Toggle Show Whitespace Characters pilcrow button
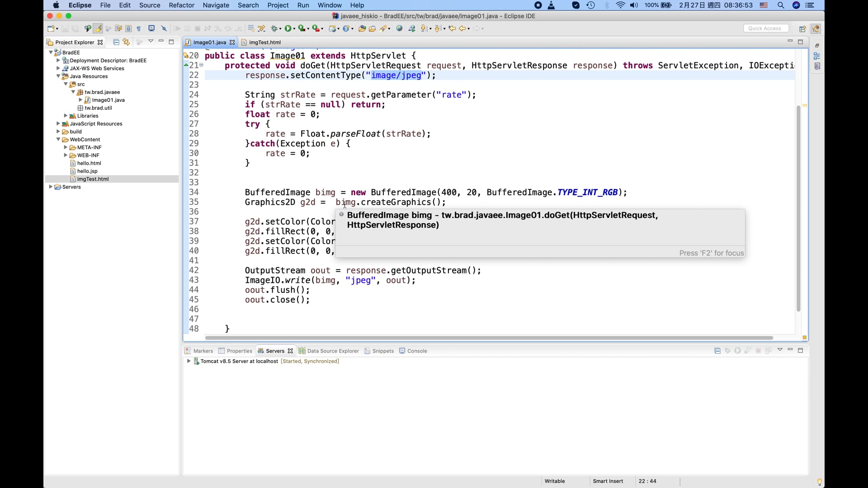This screenshot has width=868, height=488. click(139, 28)
